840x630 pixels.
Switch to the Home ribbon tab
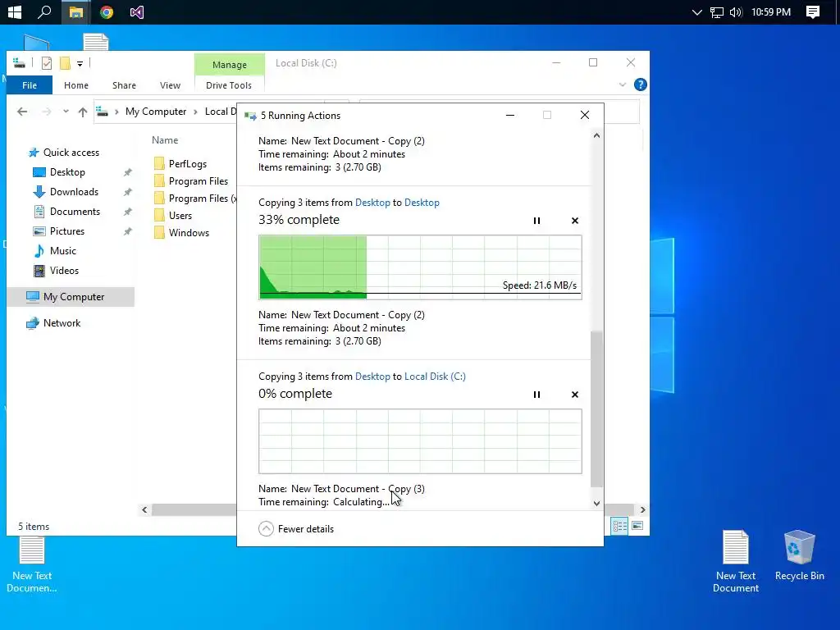click(76, 85)
